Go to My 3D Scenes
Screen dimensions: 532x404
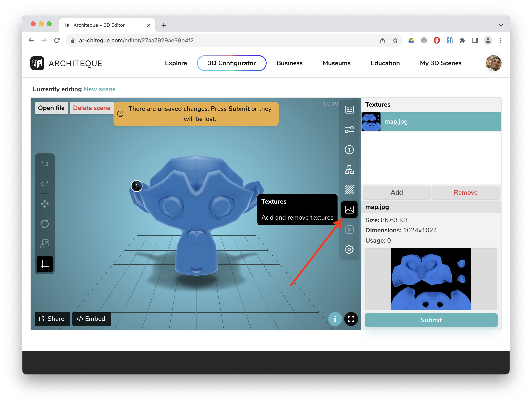[x=440, y=63]
